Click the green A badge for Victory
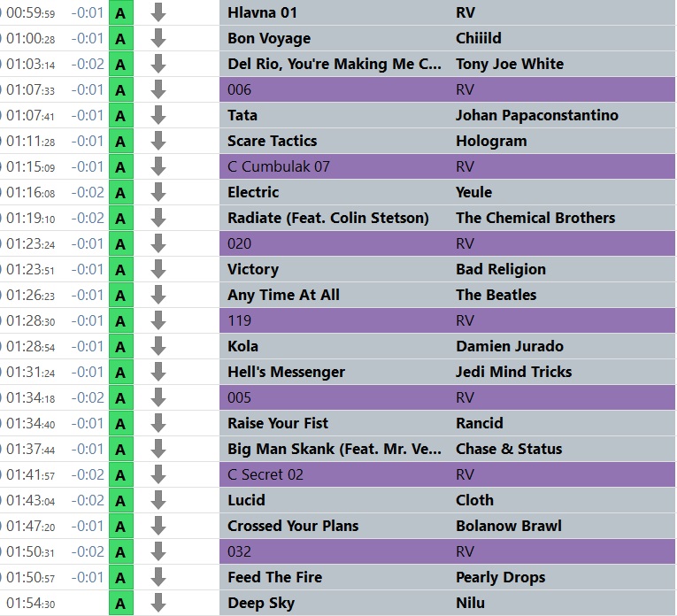The image size is (677, 616). coord(121,270)
